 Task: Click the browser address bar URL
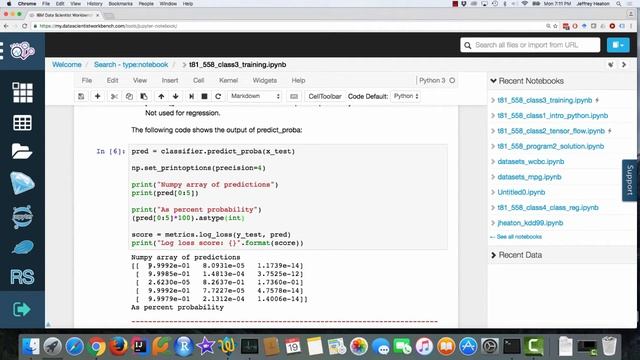[x=109, y=26]
